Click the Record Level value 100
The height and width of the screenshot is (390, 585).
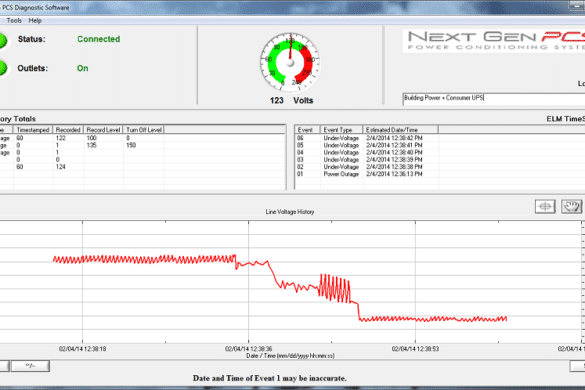[91, 138]
